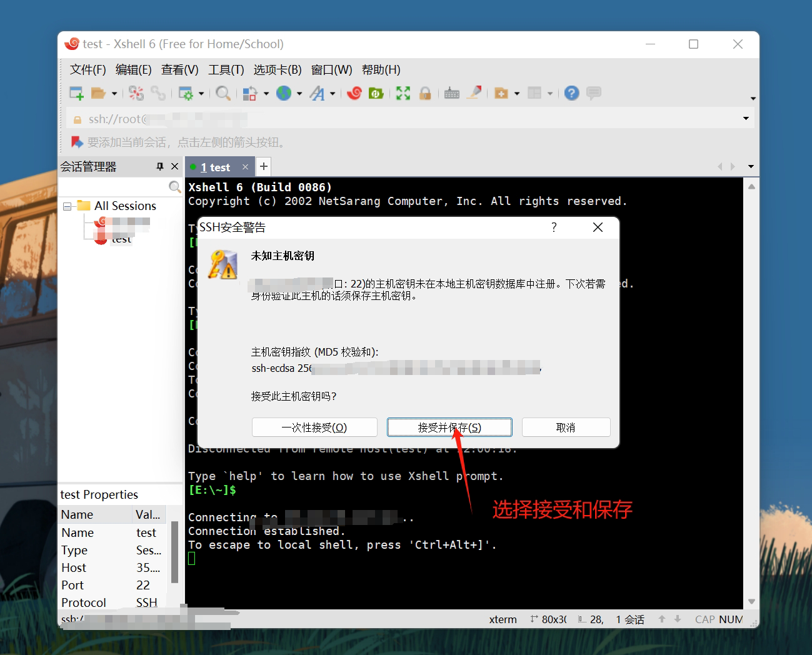Switch to the '1 test' session tab
This screenshot has height=655, width=812.
click(215, 167)
